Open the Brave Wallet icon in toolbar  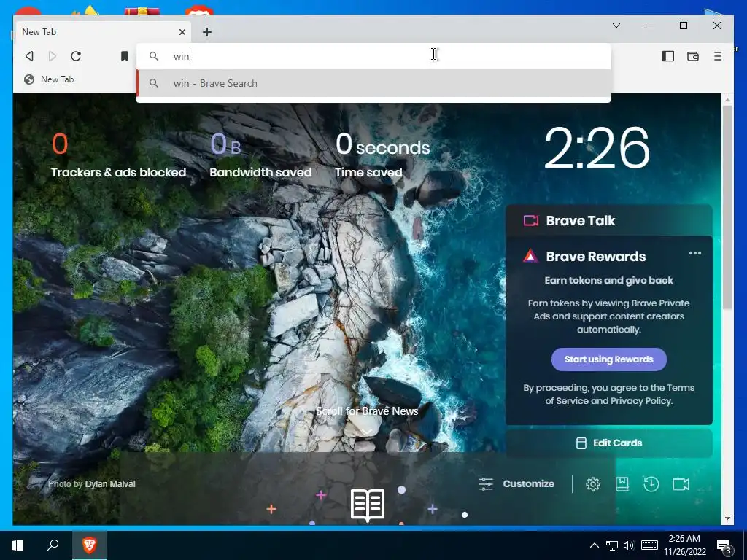pyautogui.click(x=693, y=56)
